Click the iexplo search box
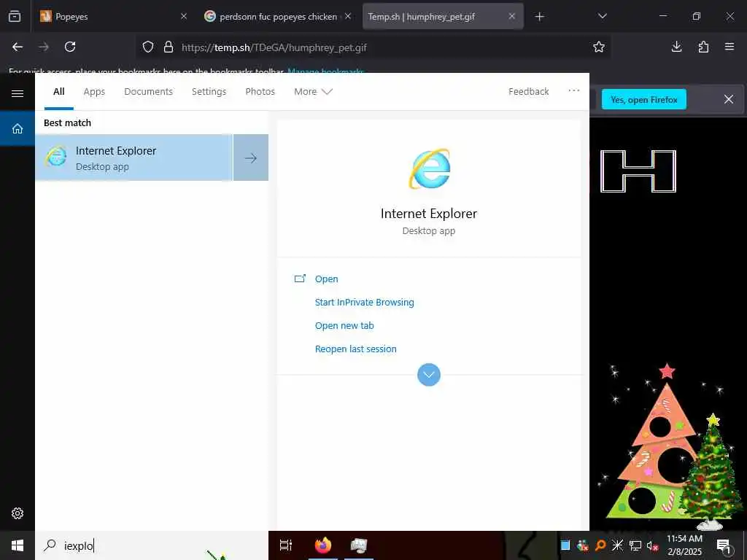 tap(152, 545)
